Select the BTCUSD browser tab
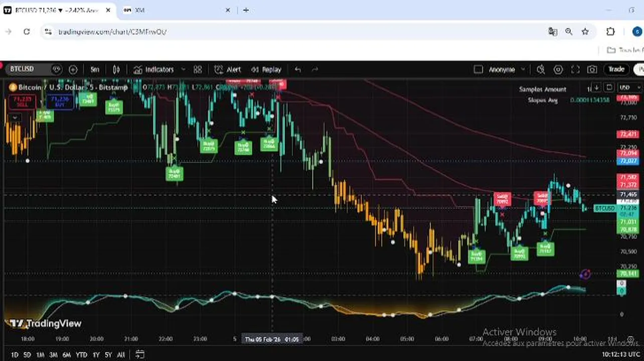644x361 pixels. click(57, 10)
